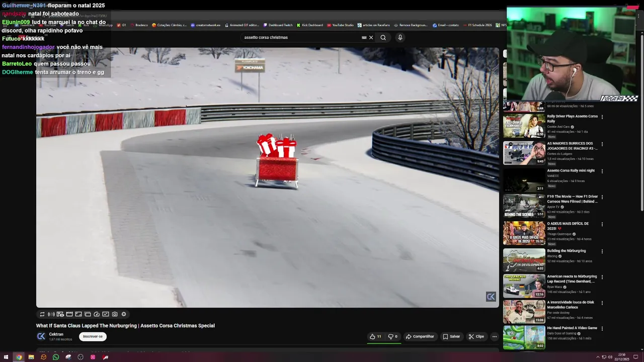Open options for 'F1 The Movie' video
The height and width of the screenshot is (362, 644).
pos(602,198)
